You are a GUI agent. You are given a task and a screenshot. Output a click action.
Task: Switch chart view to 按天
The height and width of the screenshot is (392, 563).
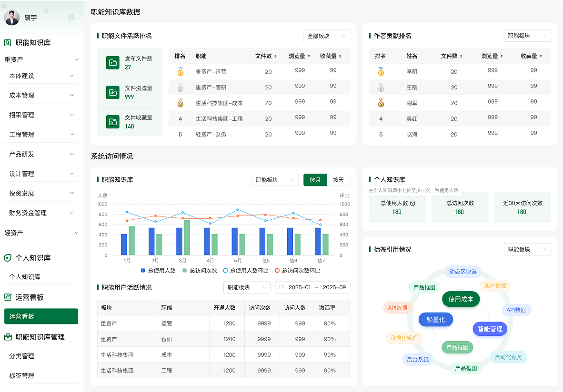[338, 180]
